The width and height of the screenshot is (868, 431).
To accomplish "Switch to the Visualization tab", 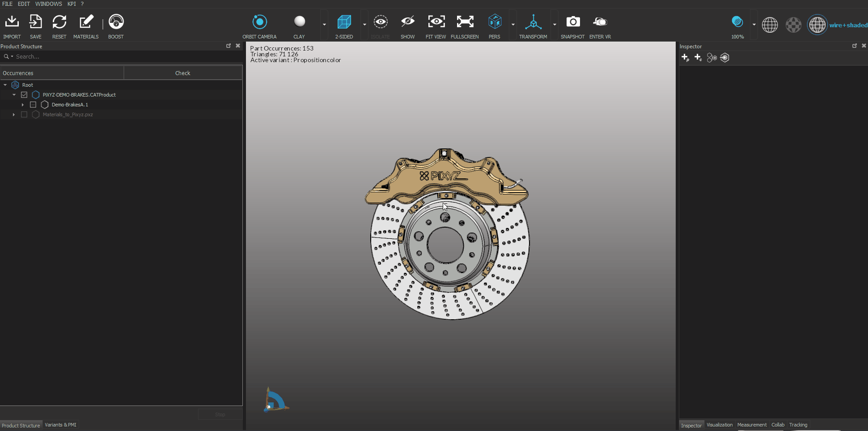I will pos(720,425).
